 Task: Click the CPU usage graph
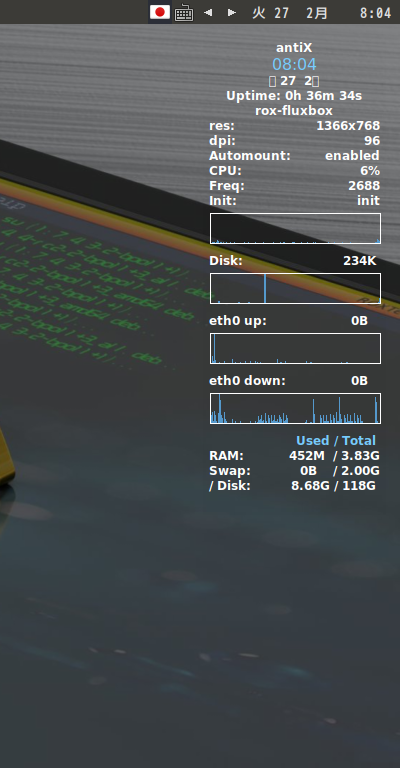click(x=295, y=228)
